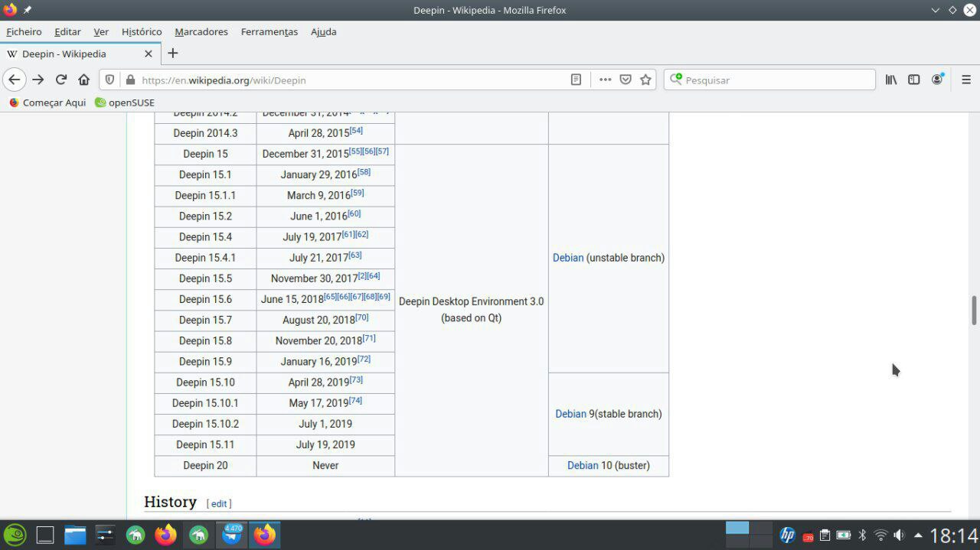This screenshot has height=550, width=980.
Task: Go forward with the arrow button
Action: [x=38, y=80]
